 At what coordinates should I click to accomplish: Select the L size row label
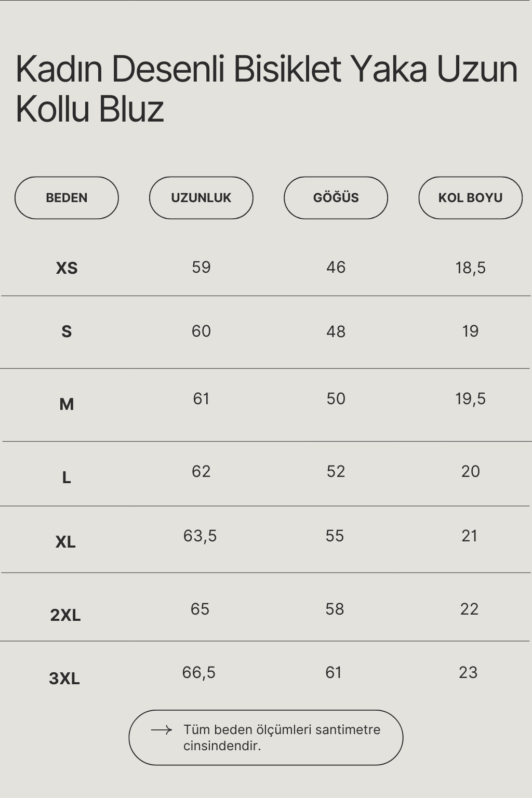pyautogui.click(x=66, y=477)
